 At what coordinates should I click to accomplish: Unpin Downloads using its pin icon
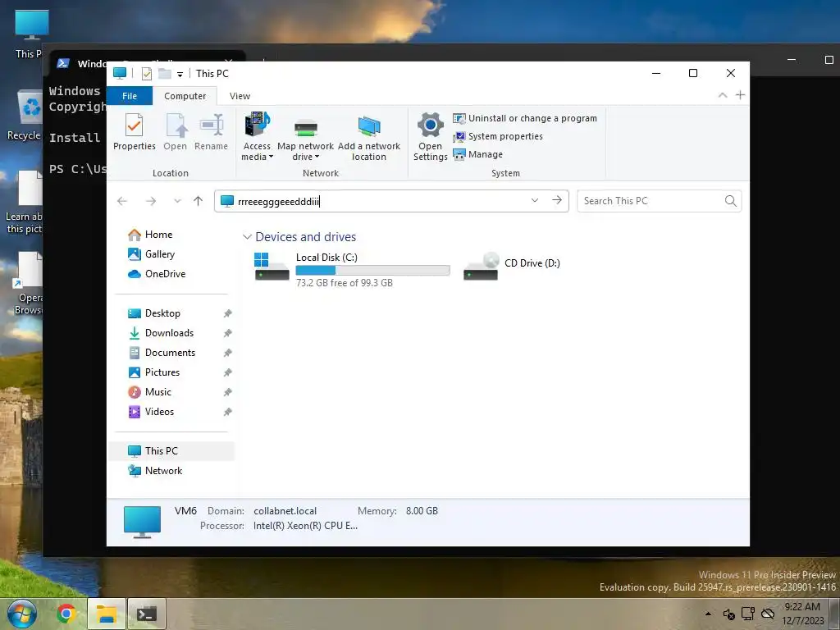[228, 333]
